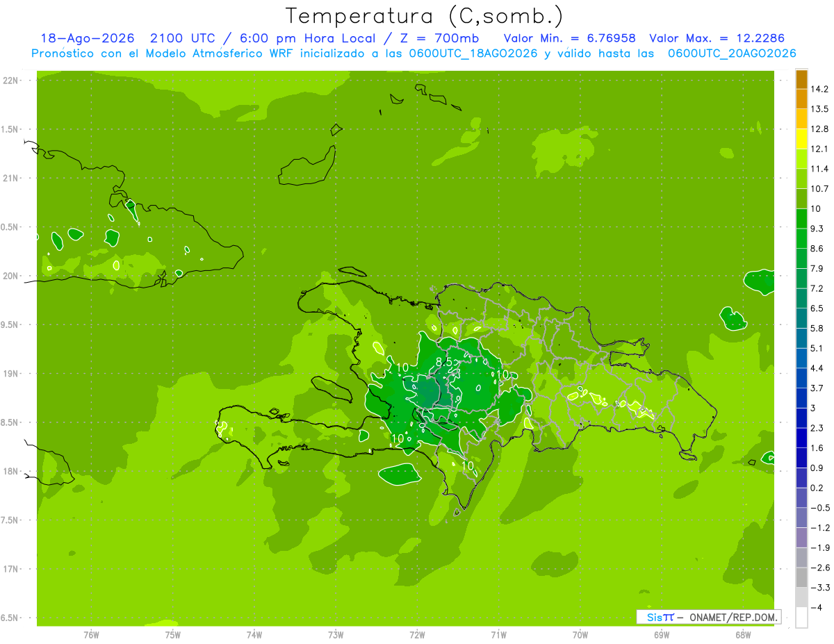Screen dimensions: 834x644
Task: Click the "14.2" color scale label
Action: pos(820,89)
